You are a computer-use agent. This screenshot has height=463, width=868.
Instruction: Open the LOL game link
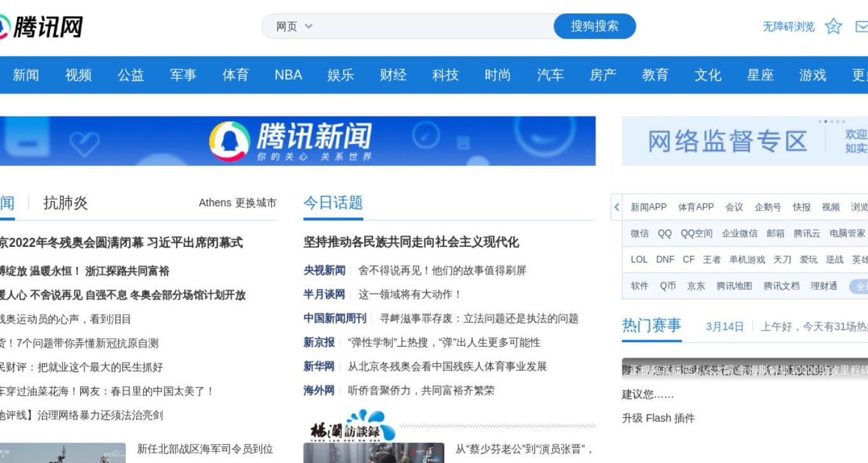pyautogui.click(x=639, y=259)
